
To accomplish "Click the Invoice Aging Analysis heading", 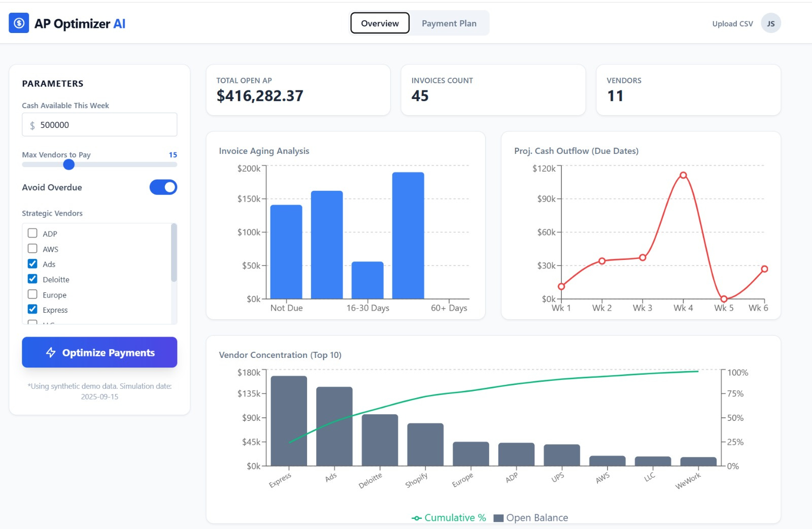I will 264,151.
